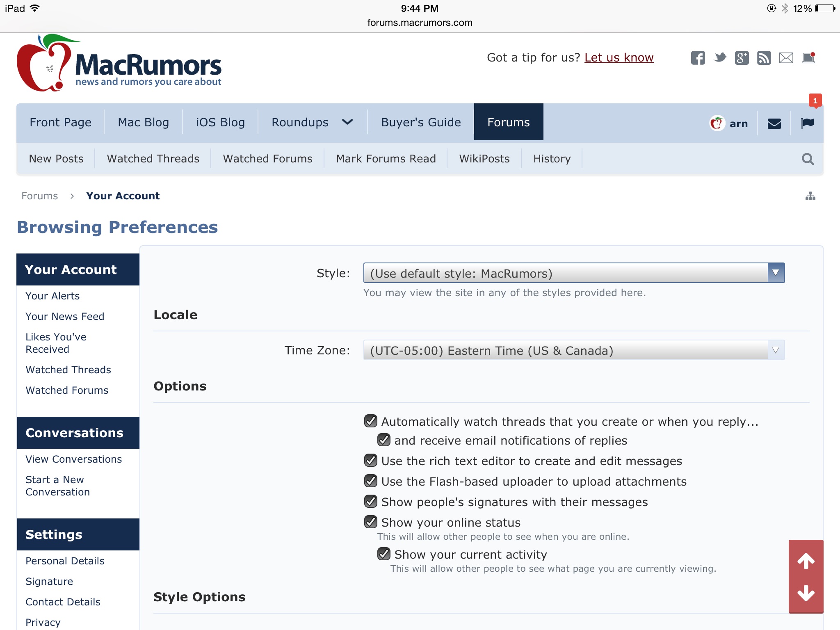Tap the forums.macrumors.com address bar

[x=420, y=23]
